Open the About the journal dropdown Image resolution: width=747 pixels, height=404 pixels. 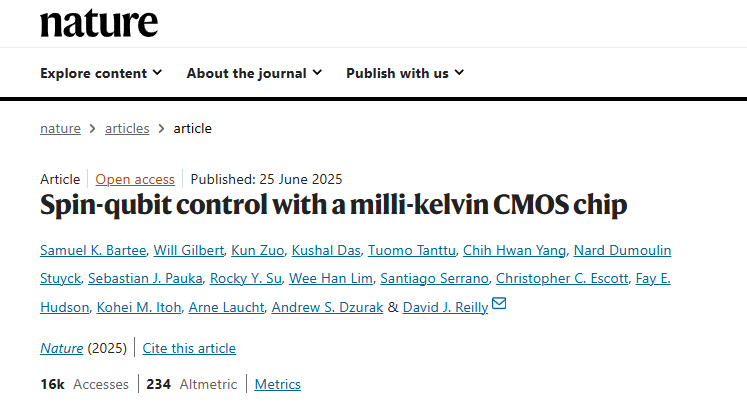click(x=254, y=73)
